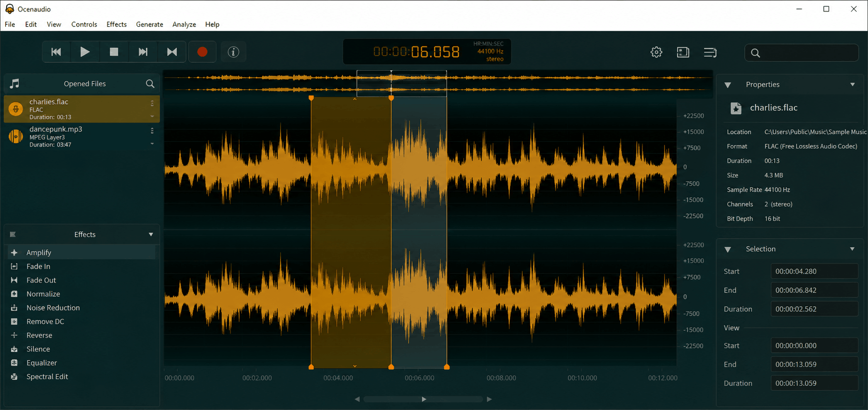
Task: Click the Noise Reduction effect icon
Action: [14, 308]
